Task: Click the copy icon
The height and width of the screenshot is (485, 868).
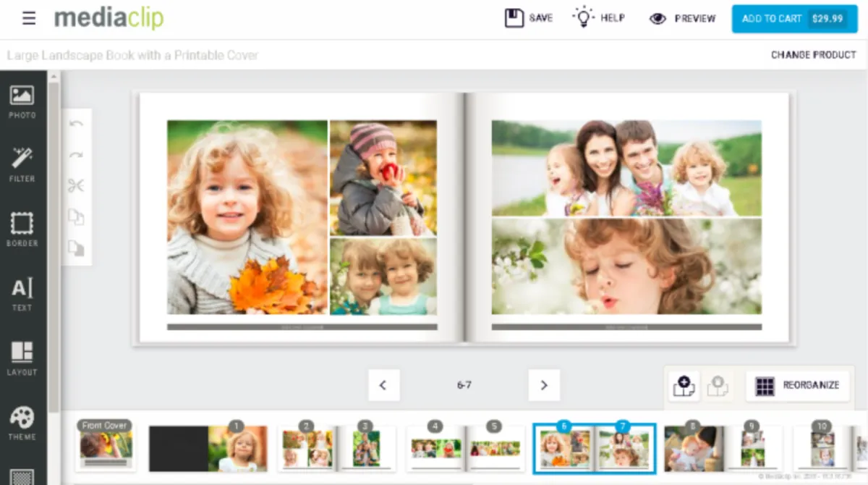Action: (x=76, y=216)
